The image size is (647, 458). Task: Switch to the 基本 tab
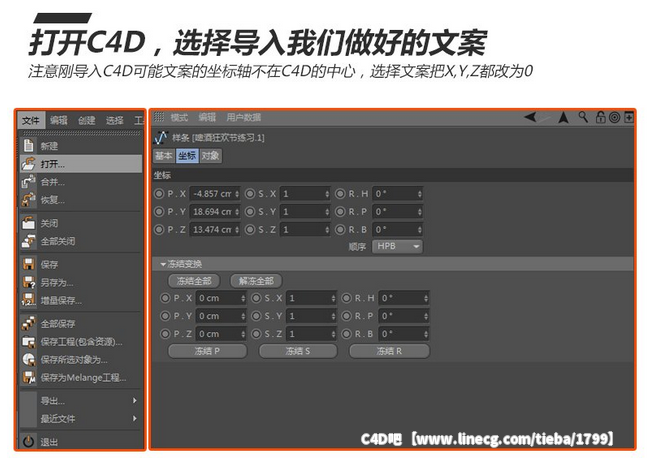(x=164, y=156)
